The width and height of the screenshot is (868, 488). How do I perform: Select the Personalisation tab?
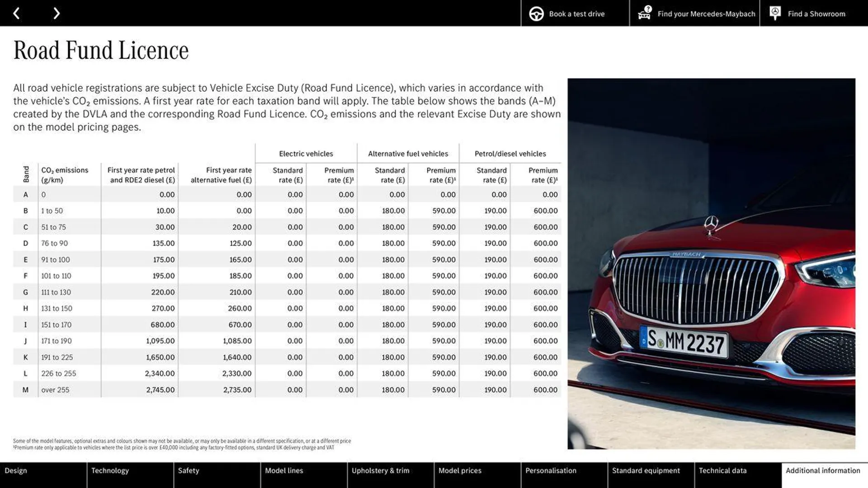pyautogui.click(x=564, y=475)
